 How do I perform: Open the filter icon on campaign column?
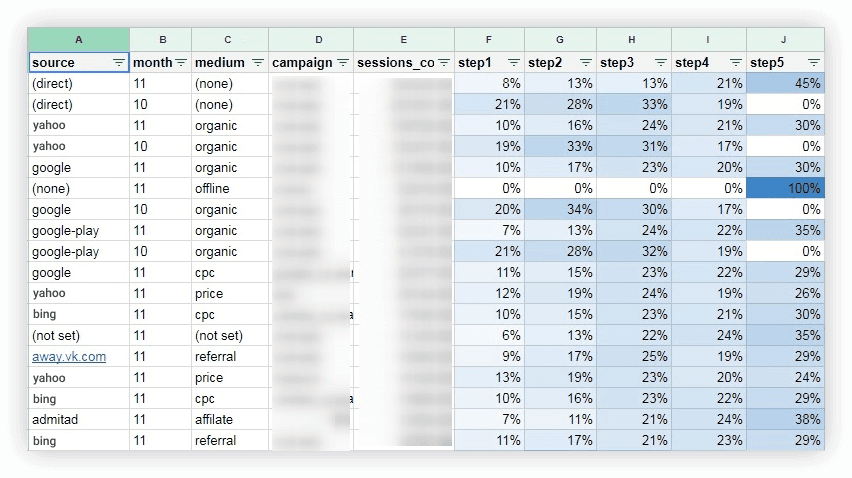point(343,63)
